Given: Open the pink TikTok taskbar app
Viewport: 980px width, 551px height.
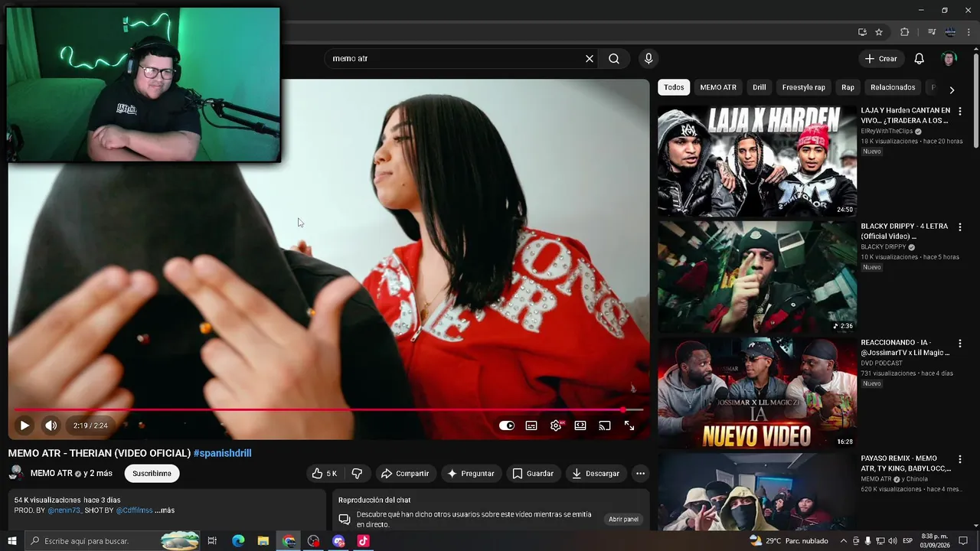Looking at the screenshot, I should click(364, 541).
